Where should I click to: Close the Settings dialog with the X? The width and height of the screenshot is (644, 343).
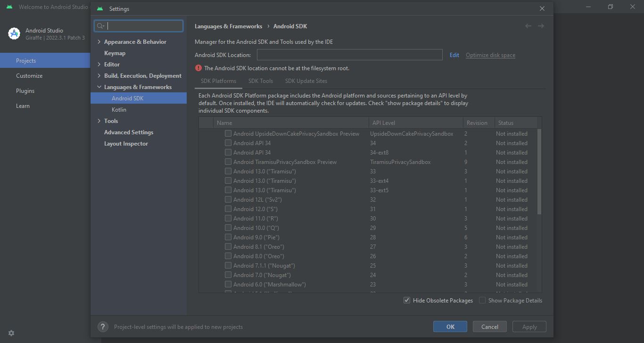click(x=542, y=8)
